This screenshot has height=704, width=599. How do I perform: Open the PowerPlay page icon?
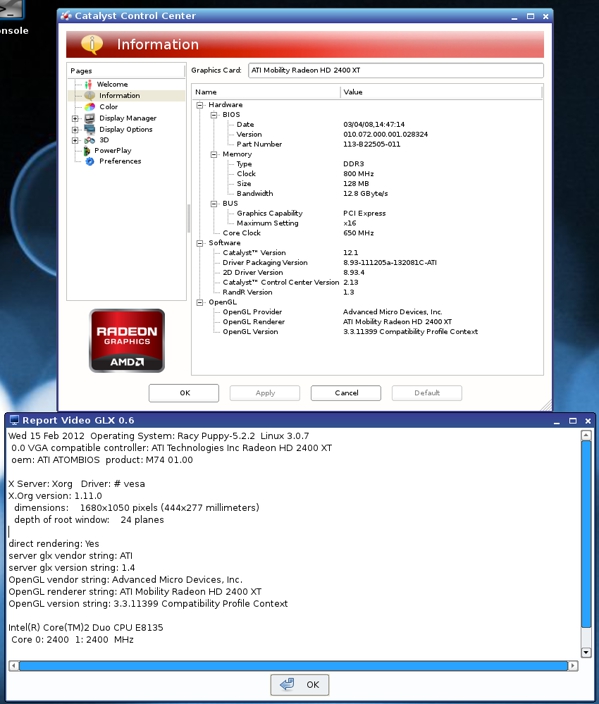click(x=87, y=150)
